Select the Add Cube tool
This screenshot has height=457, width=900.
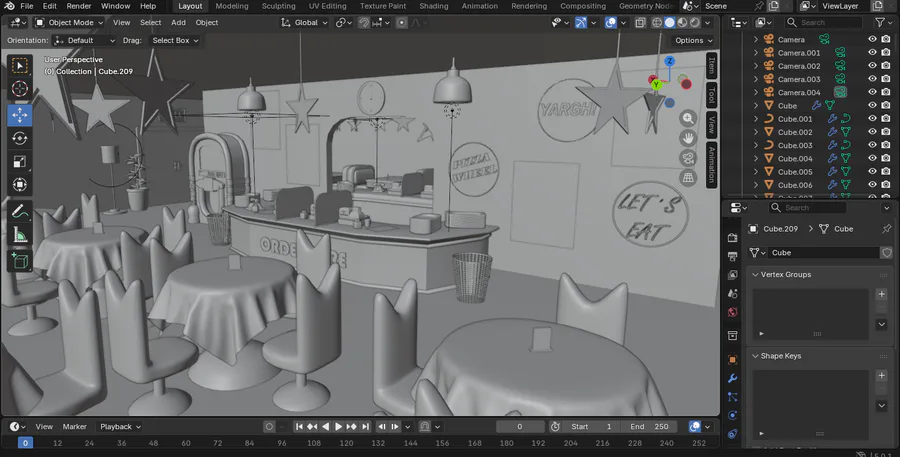20,261
